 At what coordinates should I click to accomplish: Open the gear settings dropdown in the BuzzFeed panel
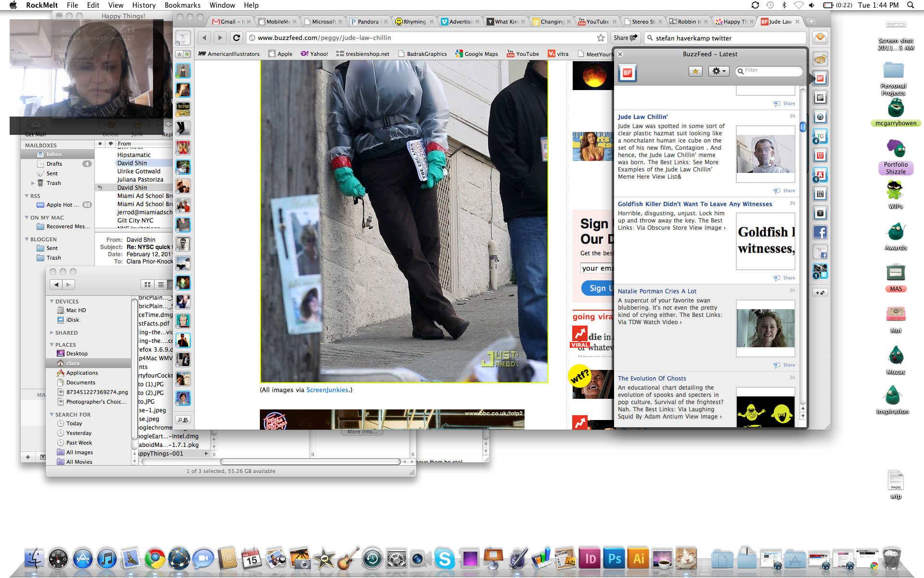(x=719, y=71)
